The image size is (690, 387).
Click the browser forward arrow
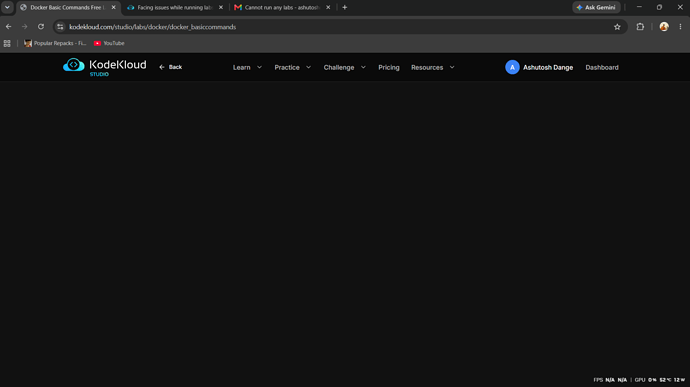[x=25, y=27]
